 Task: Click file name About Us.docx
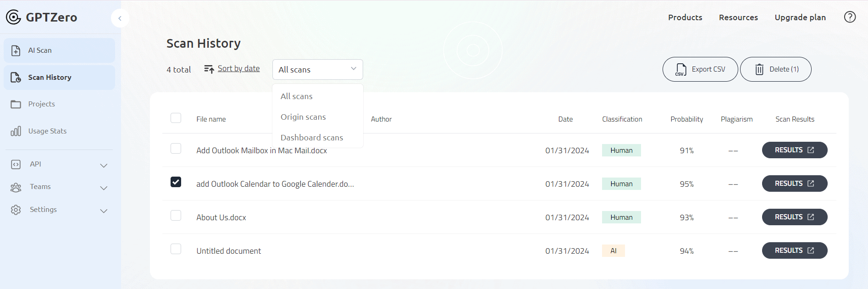[x=221, y=217]
